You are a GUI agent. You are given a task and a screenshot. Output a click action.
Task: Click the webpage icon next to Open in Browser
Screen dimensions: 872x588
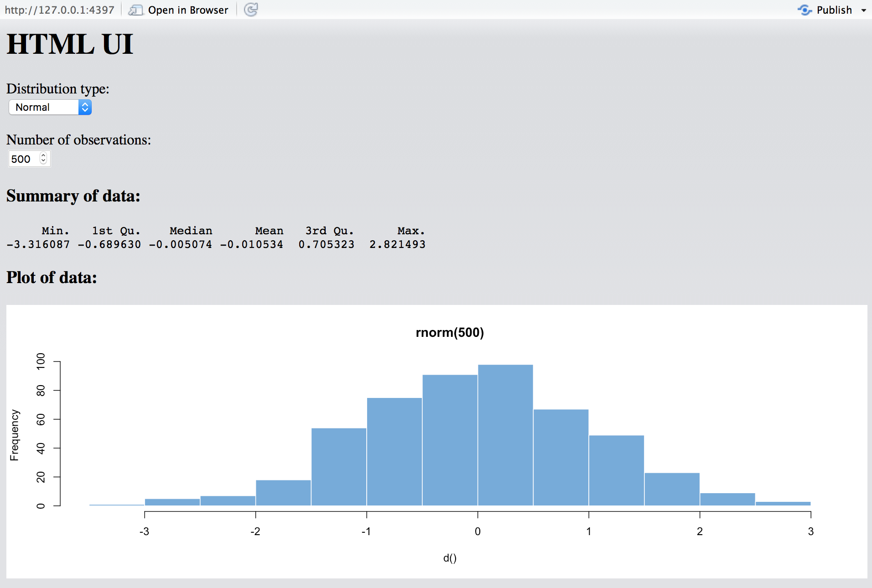[x=136, y=10]
